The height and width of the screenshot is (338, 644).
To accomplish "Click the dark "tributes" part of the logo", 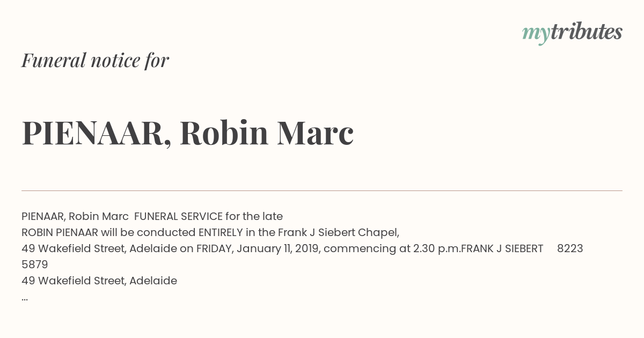I will [586, 32].
